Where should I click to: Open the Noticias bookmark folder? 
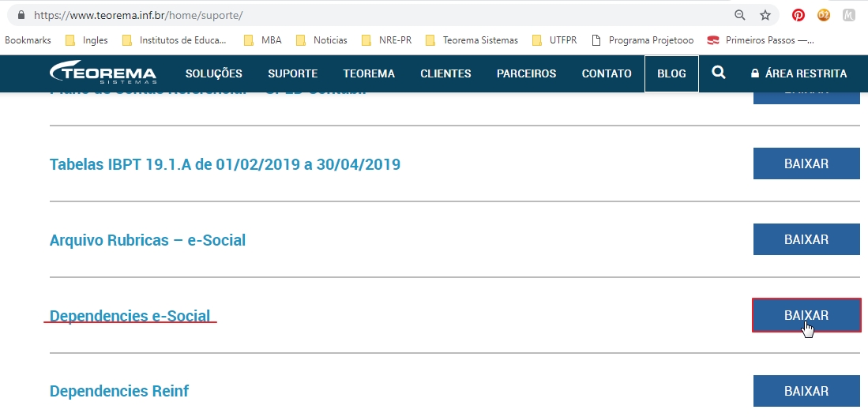pyautogui.click(x=321, y=39)
